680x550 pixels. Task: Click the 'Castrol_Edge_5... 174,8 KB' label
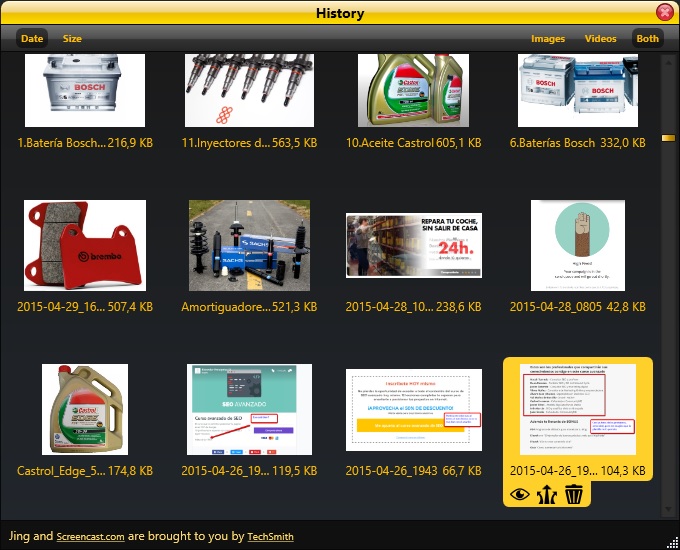[x=85, y=471]
